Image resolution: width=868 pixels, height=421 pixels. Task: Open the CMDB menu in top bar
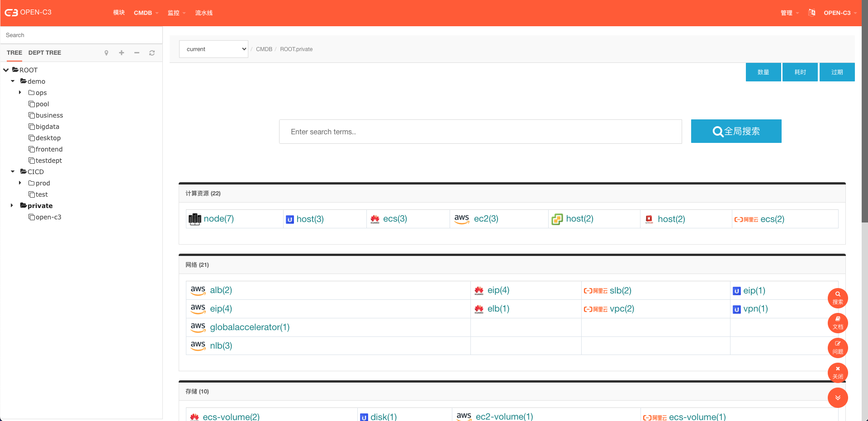(x=146, y=13)
